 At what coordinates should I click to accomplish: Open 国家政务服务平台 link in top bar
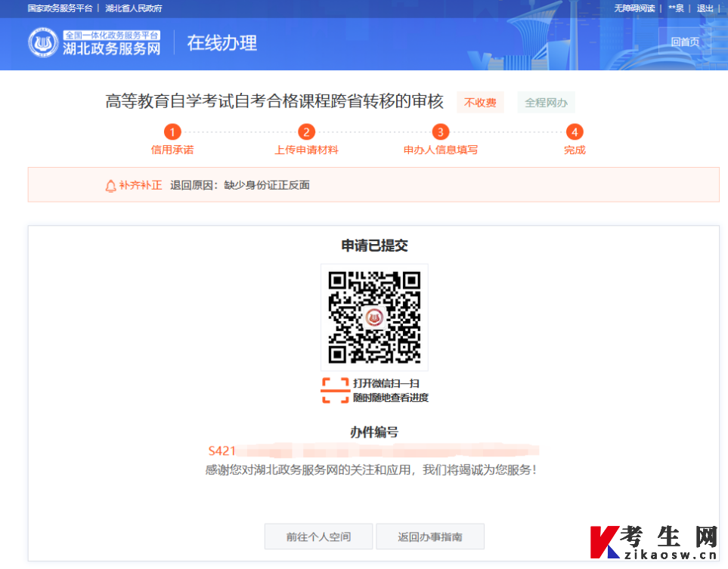[60, 8]
